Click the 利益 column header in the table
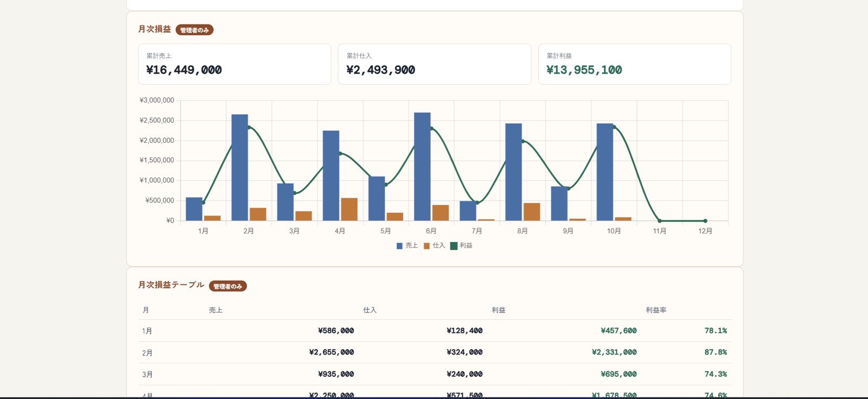Image resolution: width=868 pixels, height=399 pixels. tap(499, 311)
